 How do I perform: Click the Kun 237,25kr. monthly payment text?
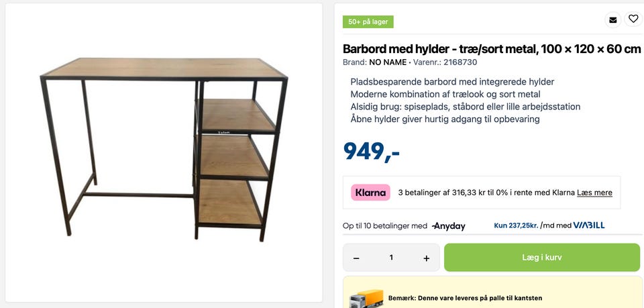pyautogui.click(x=517, y=225)
